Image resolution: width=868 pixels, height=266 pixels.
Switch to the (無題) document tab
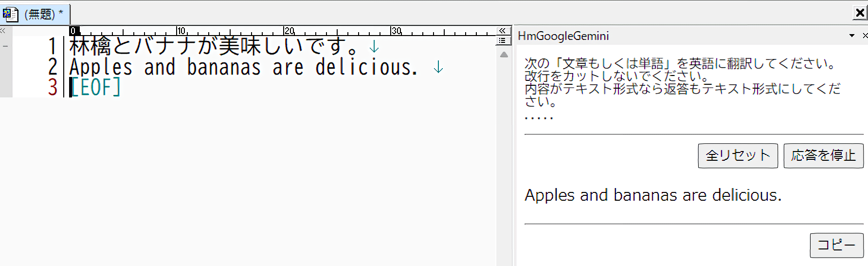pyautogui.click(x=40, y=14)
